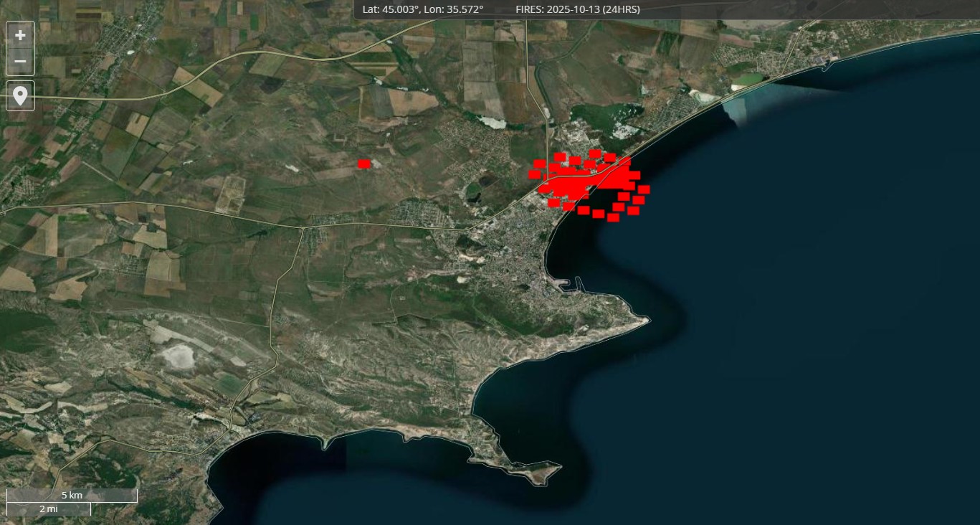The height and width of the screenshot is (525, 980).
Task: Click the open sea in the lower right
Action: 824,430
